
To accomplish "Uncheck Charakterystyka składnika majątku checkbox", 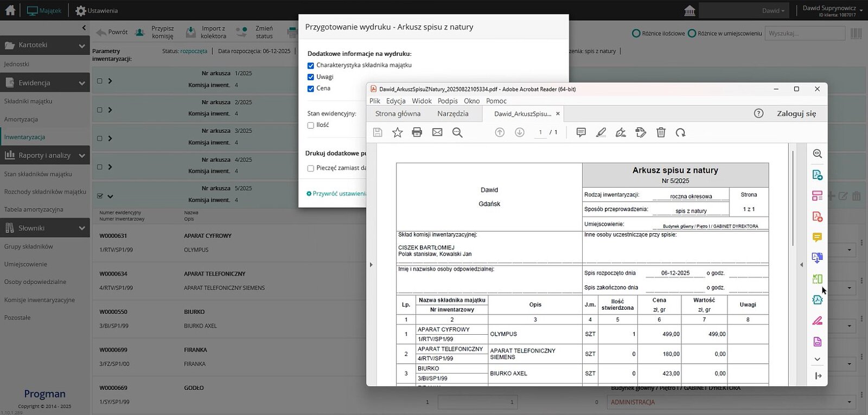I will 311,66.
